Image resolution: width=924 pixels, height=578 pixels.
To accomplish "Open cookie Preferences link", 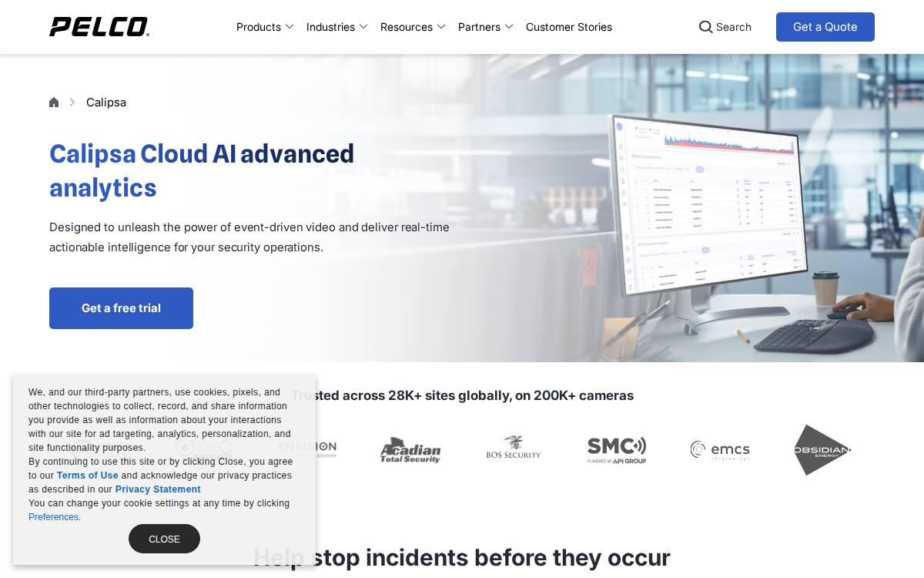I will tap(53, 517).
